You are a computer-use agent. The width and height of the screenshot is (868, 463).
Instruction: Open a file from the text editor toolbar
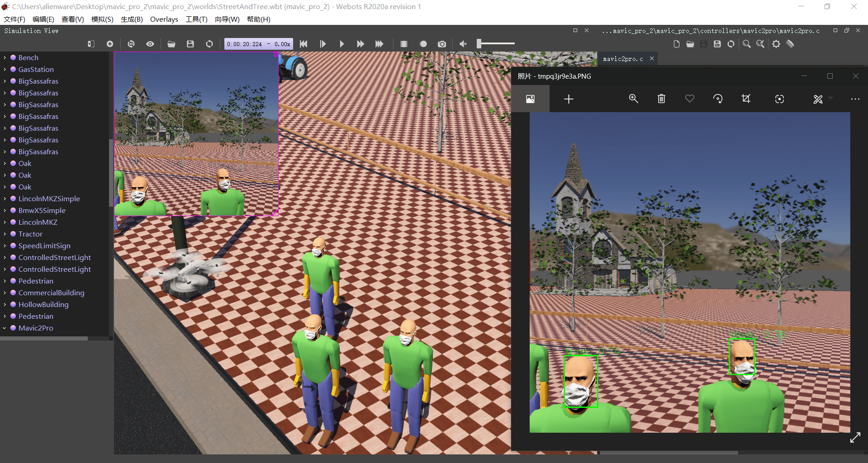click(x=690, y=44)
